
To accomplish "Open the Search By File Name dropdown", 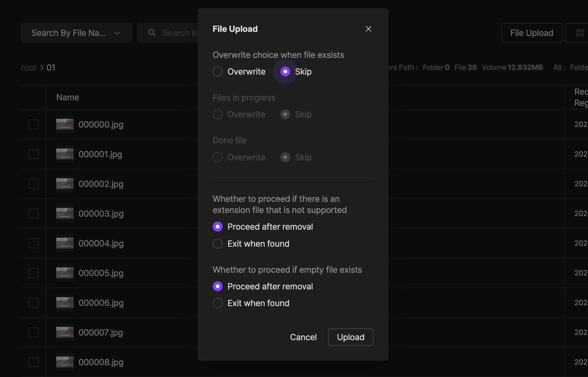I will (76, 33).
